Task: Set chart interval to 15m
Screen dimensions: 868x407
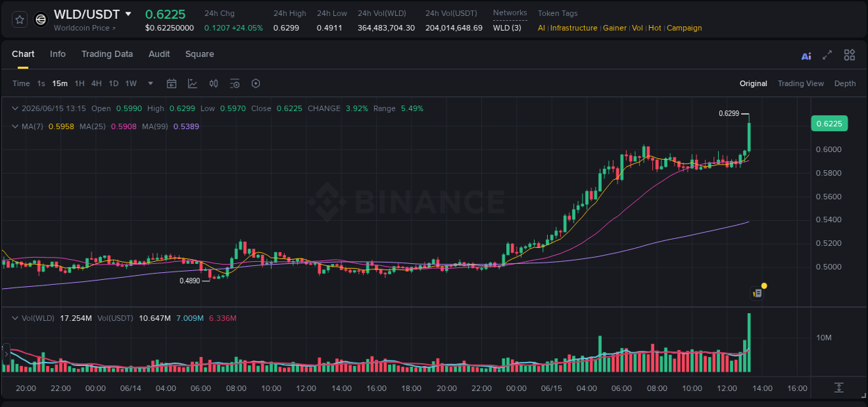Action: click(x=60, y=83)
